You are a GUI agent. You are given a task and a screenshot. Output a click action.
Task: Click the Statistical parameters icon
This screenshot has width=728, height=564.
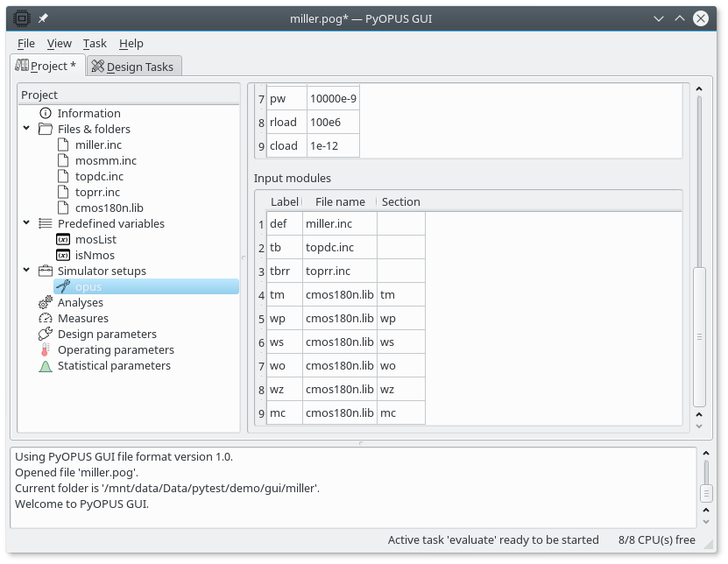pos(46,365)
